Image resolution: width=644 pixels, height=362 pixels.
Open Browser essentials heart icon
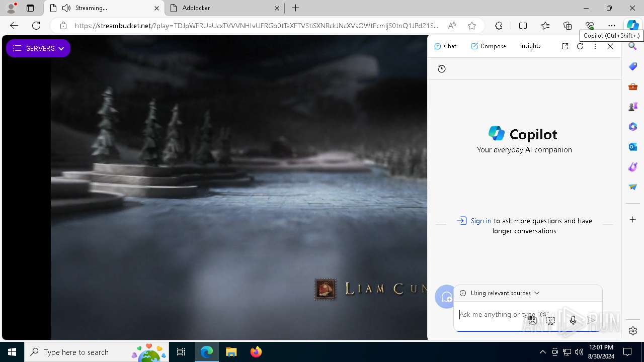point(590,26)
